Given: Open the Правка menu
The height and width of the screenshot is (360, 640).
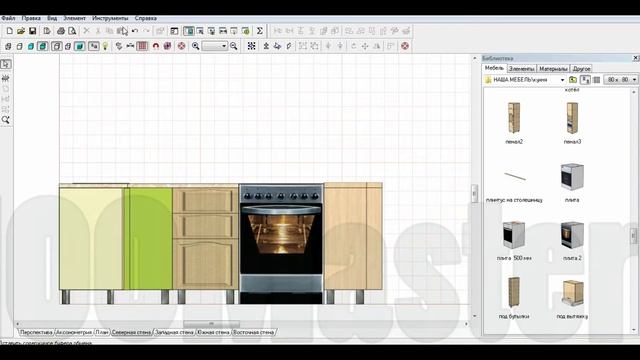Looking at the screenshot, I should [x=31, y=18].
